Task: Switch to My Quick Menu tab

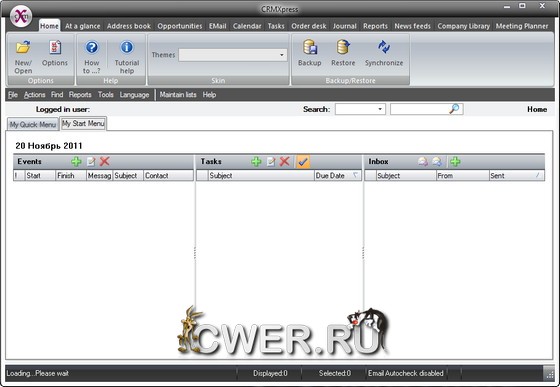Action: pyautogui.click(x=33, y=124)
